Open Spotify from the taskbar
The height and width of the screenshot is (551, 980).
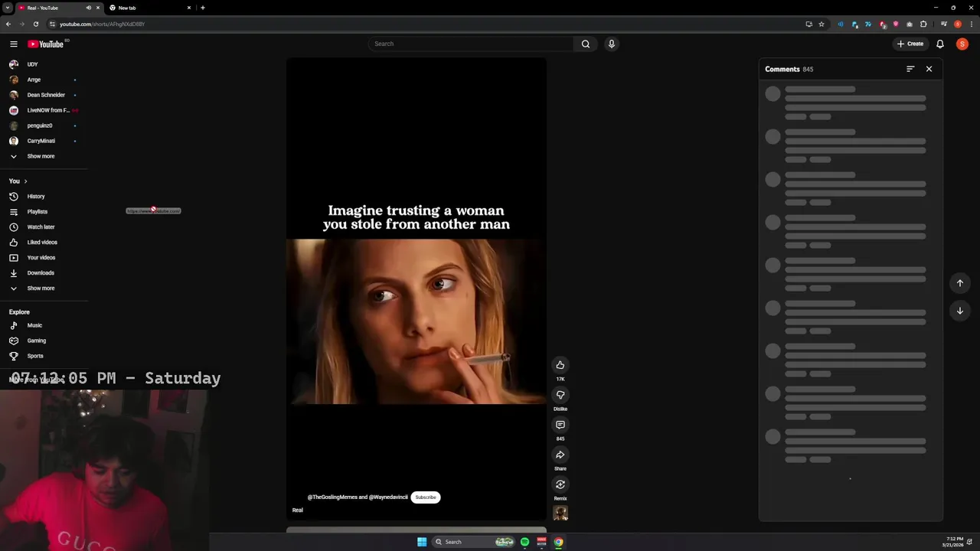pos(524,542)
